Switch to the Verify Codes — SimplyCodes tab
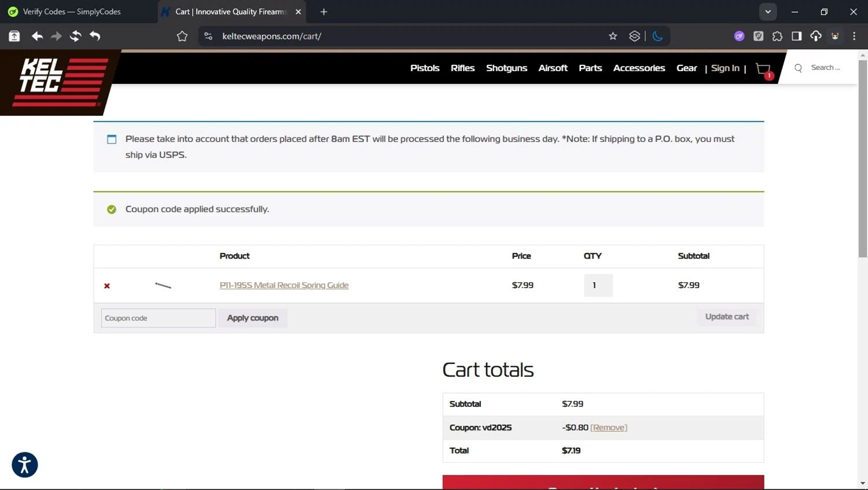Image resolution: width=868 pixels, height=490 pixels. [x=72, y=12]
